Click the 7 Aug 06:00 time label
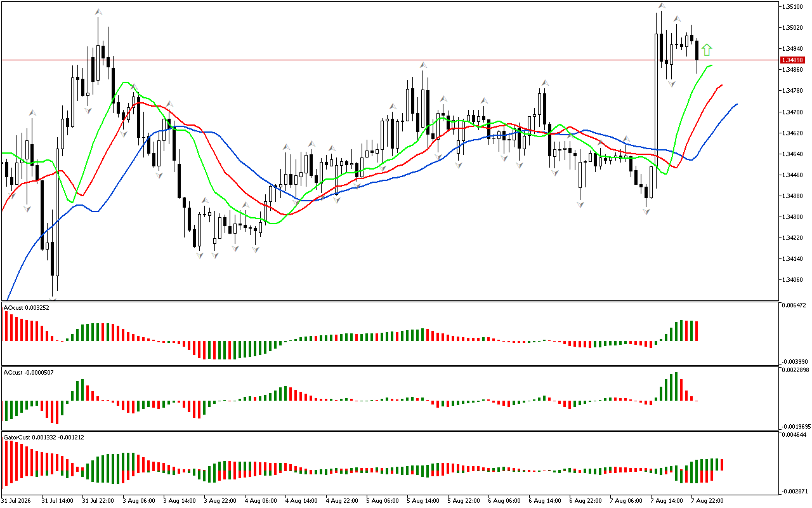The image size is (812, 508). (625, 500)
